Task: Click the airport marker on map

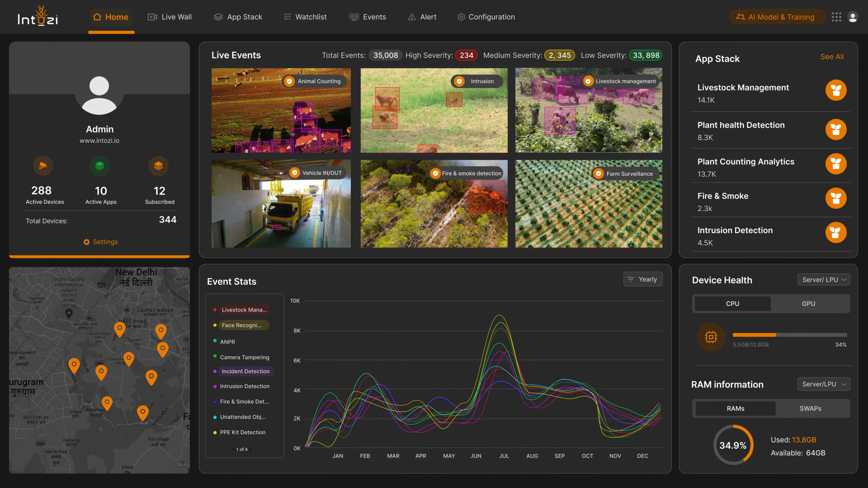Action: point(69,313)
